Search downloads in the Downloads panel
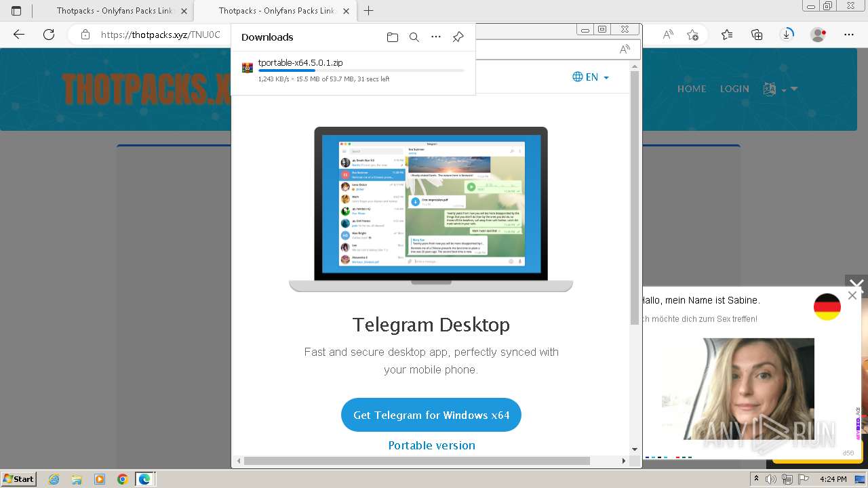The image size is (868, 488). click(414, 37)
